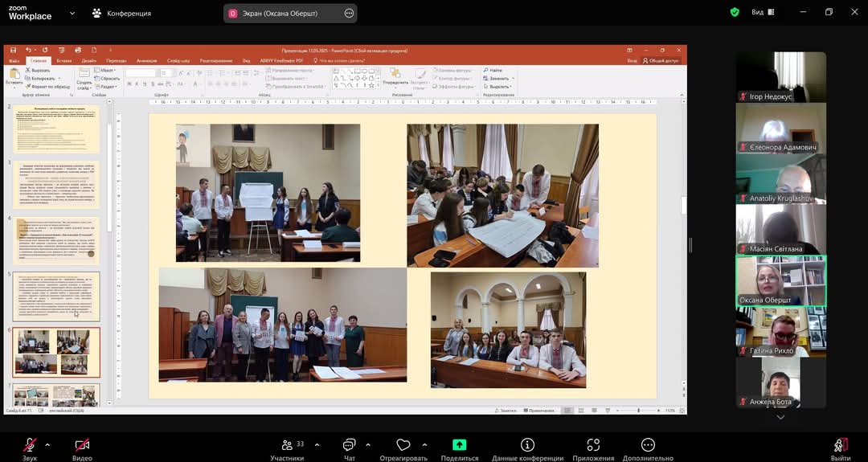The width and height of the screenshot is (868, 462).
Task: Unmute microphone with the Звук icon
Action: (x=30, y=445)
